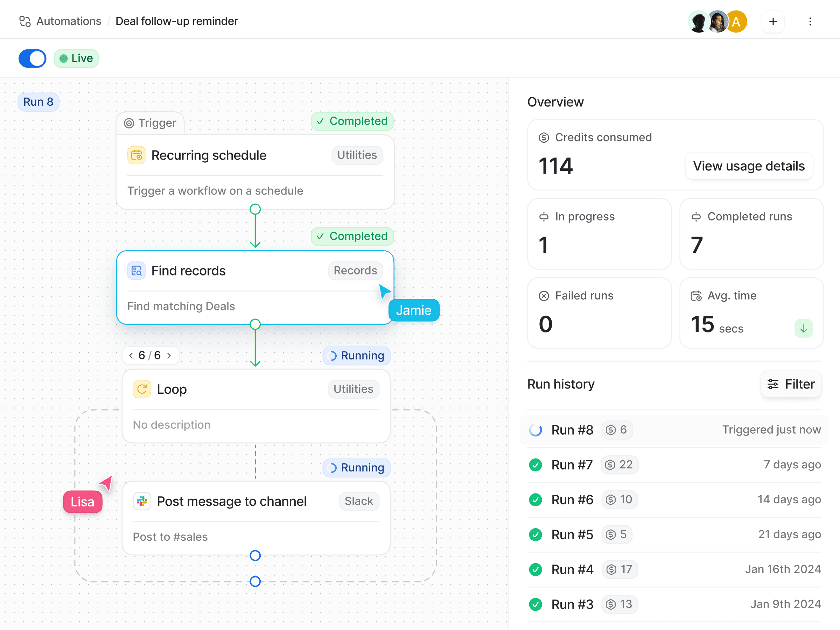Viewport: 840px width, 630px height.
Task: Click the Find records magnifier icon
Action: [x=136, y=271]
